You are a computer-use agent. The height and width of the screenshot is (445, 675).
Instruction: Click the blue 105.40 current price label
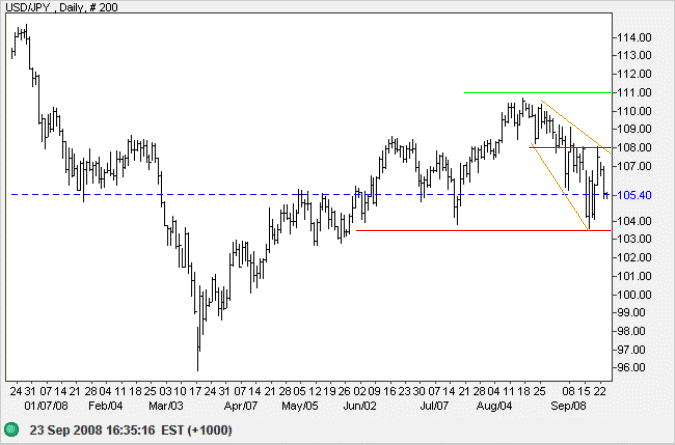(634, 195)
